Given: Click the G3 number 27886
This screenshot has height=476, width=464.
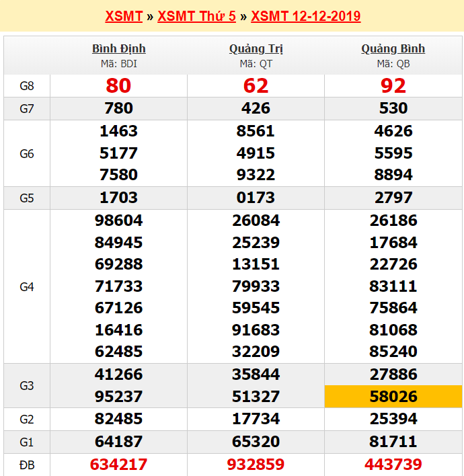Looking at the screenshot, I should pos(393,374).
